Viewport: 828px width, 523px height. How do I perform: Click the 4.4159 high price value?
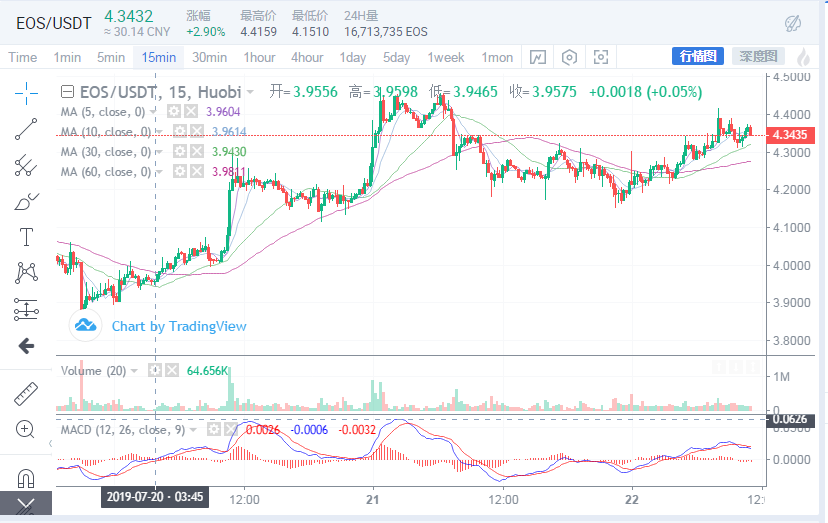coord(259,32)
